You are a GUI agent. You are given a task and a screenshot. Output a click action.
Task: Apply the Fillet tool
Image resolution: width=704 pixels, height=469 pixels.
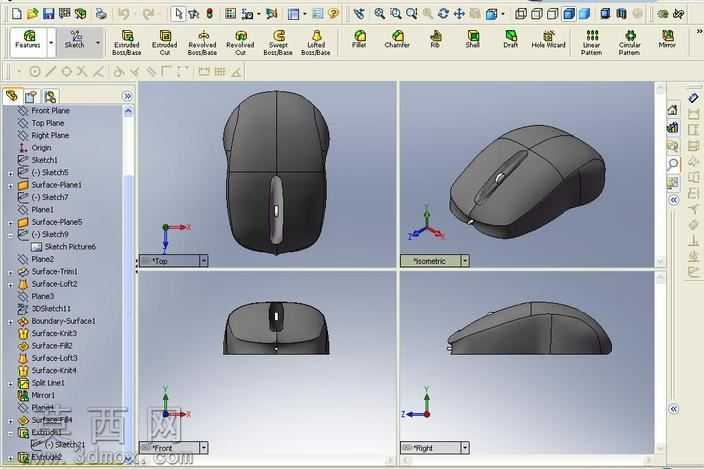pos(359,39)
